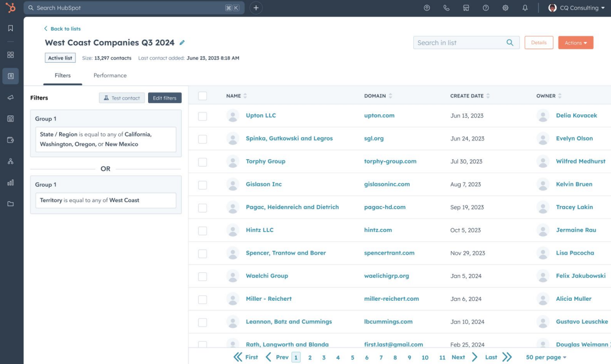Open the CQ Consulting account menu

coord(576,8)
